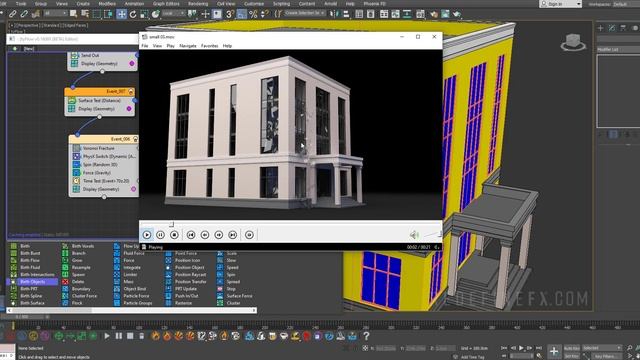The width and height of the screenshot is (640, 360).
Task: Open the Sign In dropdown
Action: [560, 4]
